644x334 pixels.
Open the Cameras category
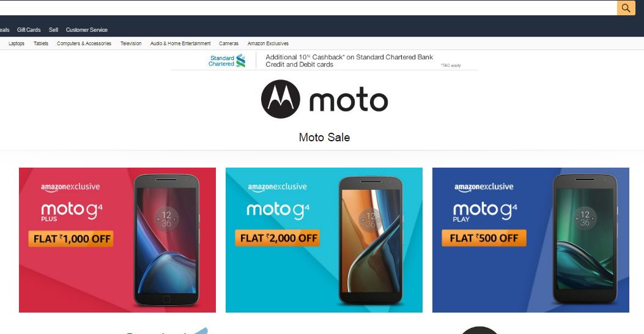coord(229,43)
